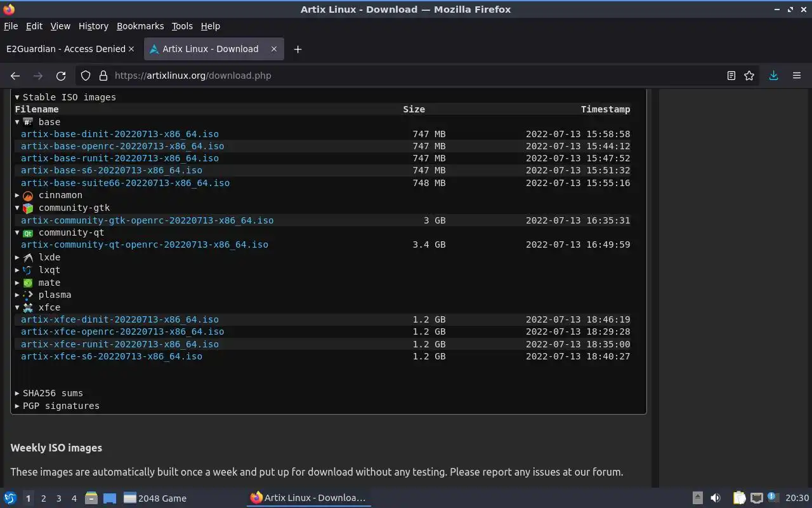Open network status tray icon

click(x=756, y=498)
